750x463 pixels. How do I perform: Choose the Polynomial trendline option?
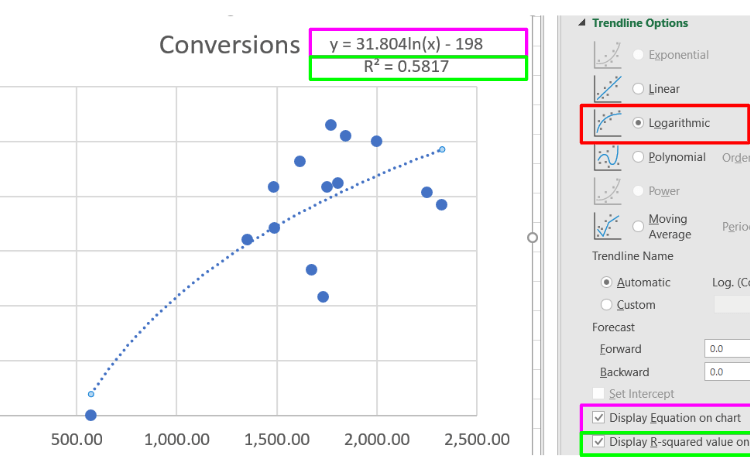[638, 157]
